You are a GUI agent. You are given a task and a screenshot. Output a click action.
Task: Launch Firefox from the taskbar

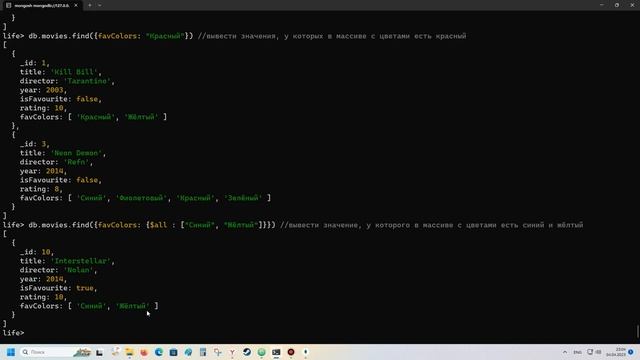(144, 352)
